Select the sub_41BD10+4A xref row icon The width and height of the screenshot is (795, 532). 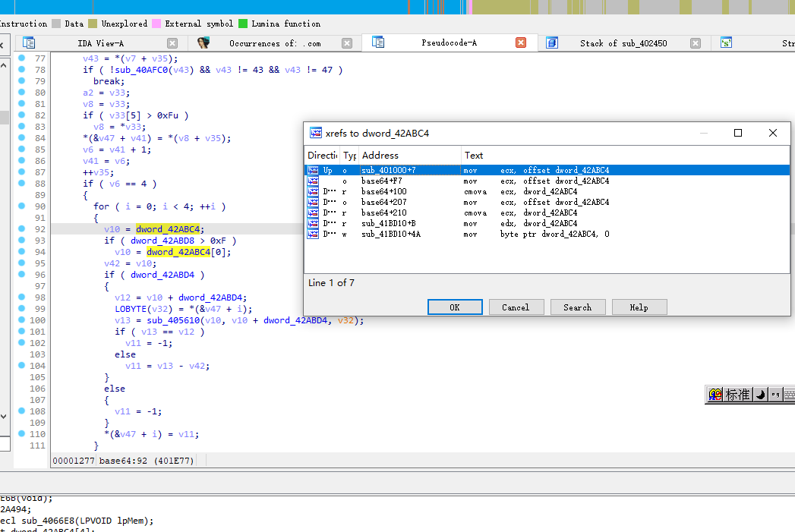pyautogui.click(x=313, y=235)
